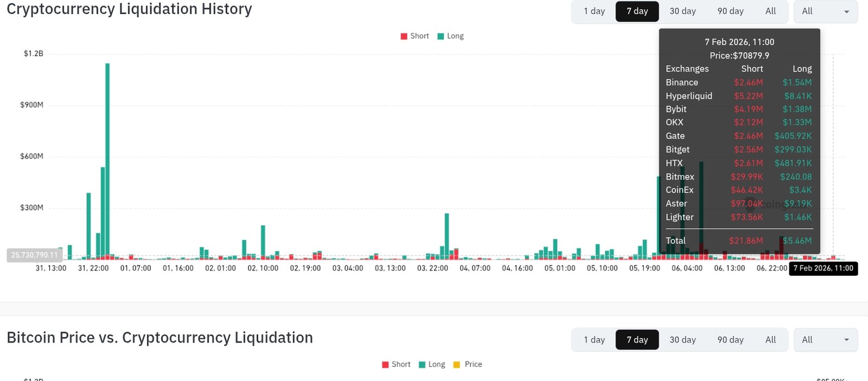
Task: Click the green Long legend color square in the top chart
Action: 441,36
